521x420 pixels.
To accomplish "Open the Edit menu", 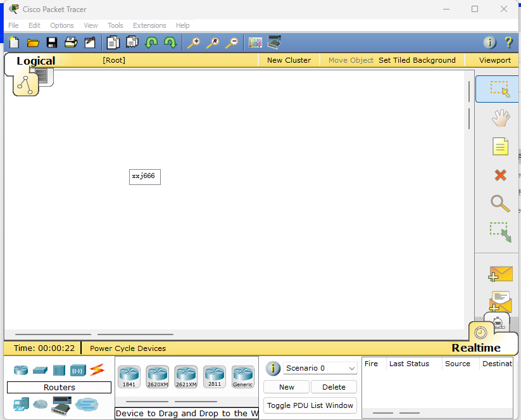I will pyautogui.click(x=34, y=25).
